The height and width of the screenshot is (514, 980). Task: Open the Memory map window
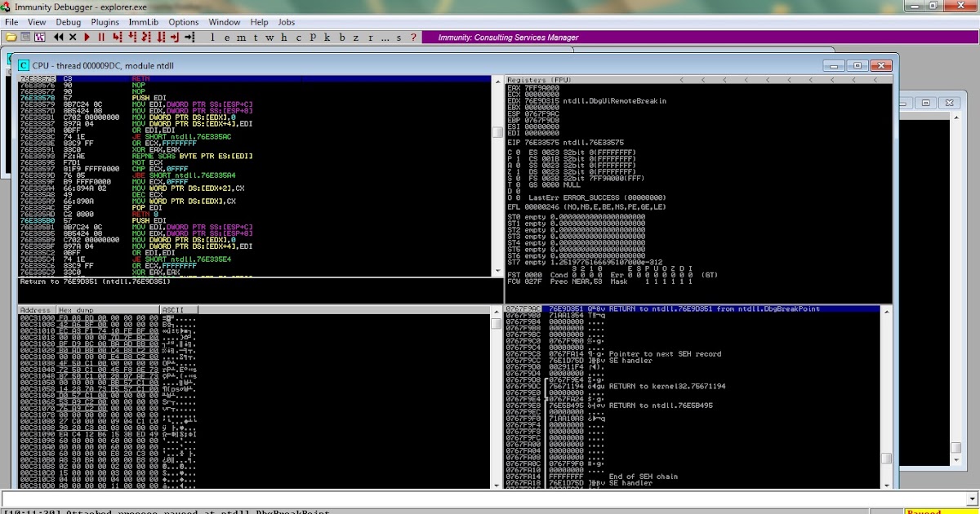point(242,37)
